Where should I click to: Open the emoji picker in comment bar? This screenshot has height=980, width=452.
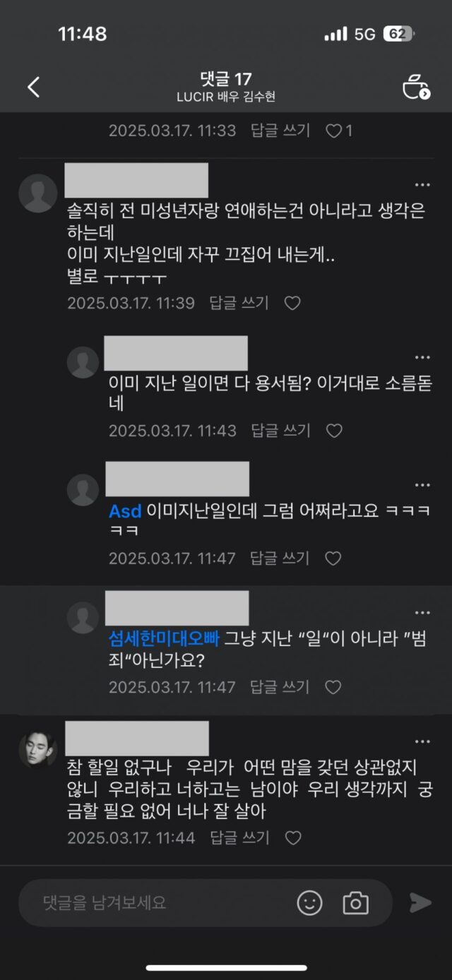tap(309, 902)
